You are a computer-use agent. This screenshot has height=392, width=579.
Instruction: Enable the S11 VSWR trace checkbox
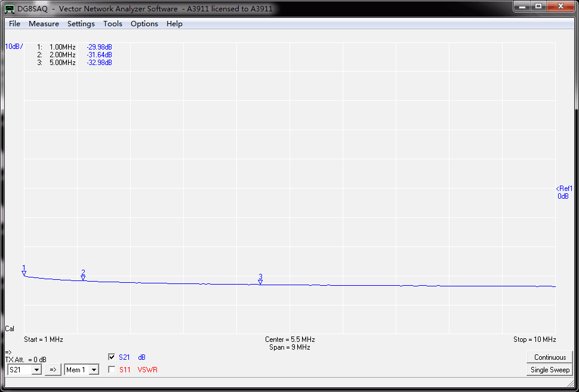click(x=112, y=369)
